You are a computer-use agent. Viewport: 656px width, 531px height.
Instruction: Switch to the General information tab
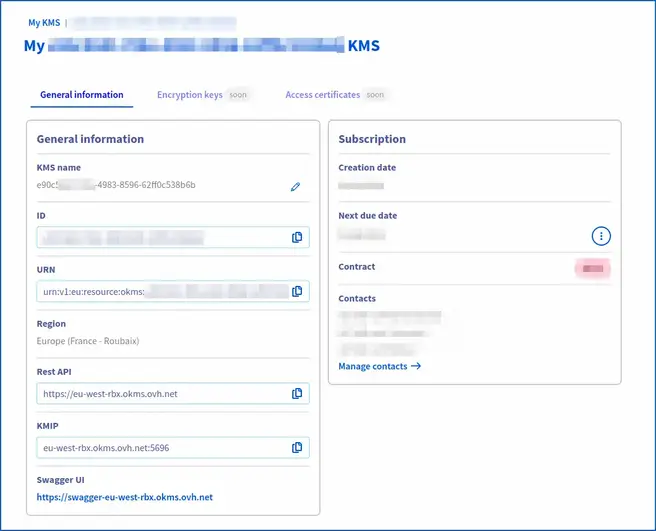81,95
